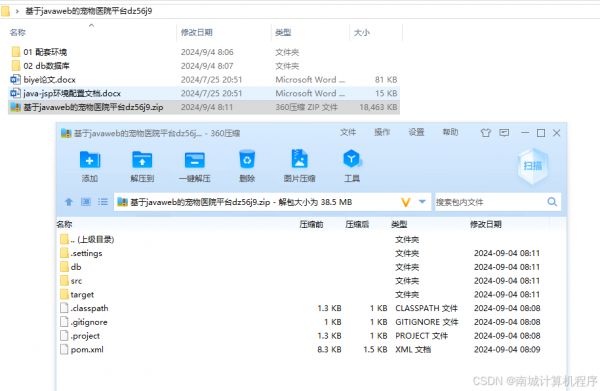Click the 删除 (Delete) trash icon
Viewport: 600px width, 391px height.
247,159
